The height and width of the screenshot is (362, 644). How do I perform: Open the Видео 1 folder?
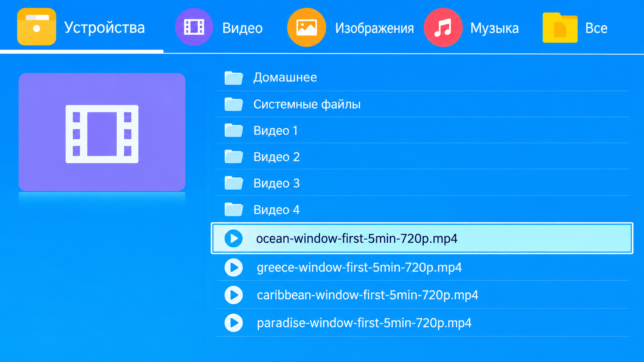point(423,131)
